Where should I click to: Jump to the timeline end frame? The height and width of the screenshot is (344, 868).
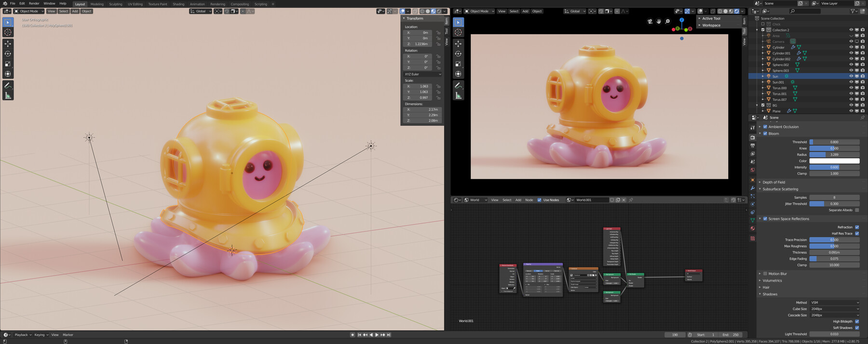coord(389,335)
